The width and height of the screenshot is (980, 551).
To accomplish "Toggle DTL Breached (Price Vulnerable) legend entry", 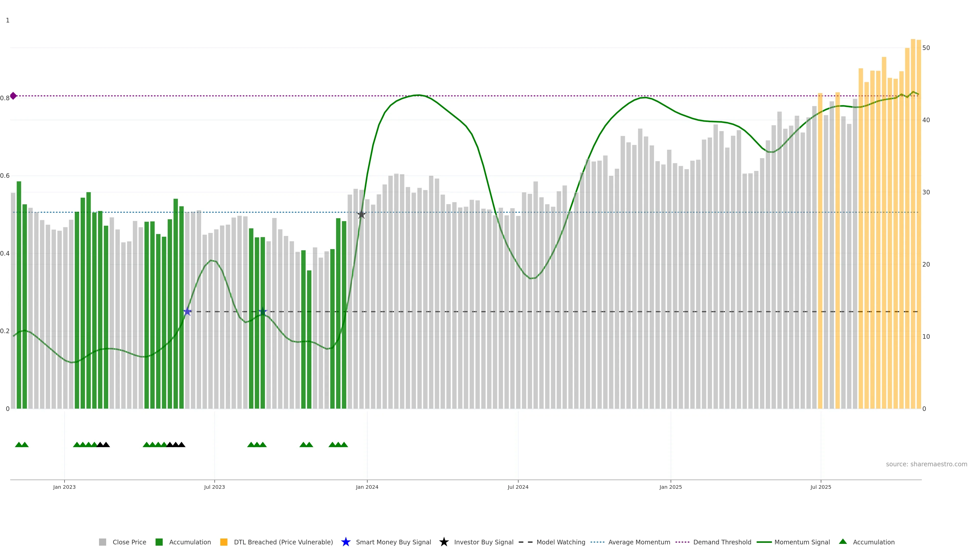I will (x=283, y=542).
